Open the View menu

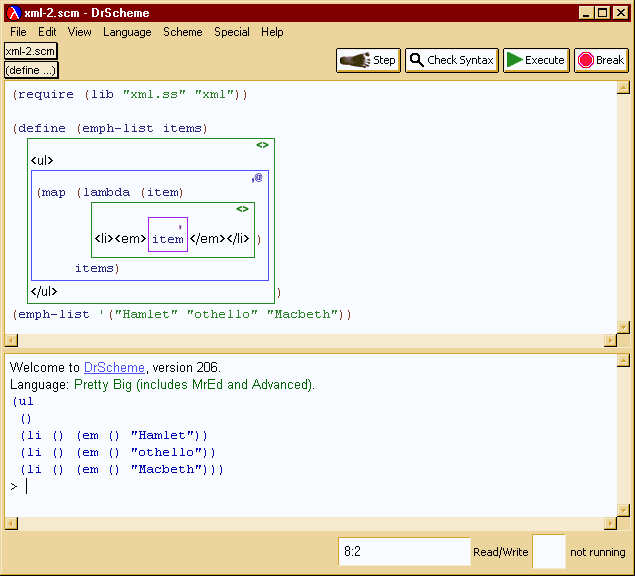tap(79, 32)
